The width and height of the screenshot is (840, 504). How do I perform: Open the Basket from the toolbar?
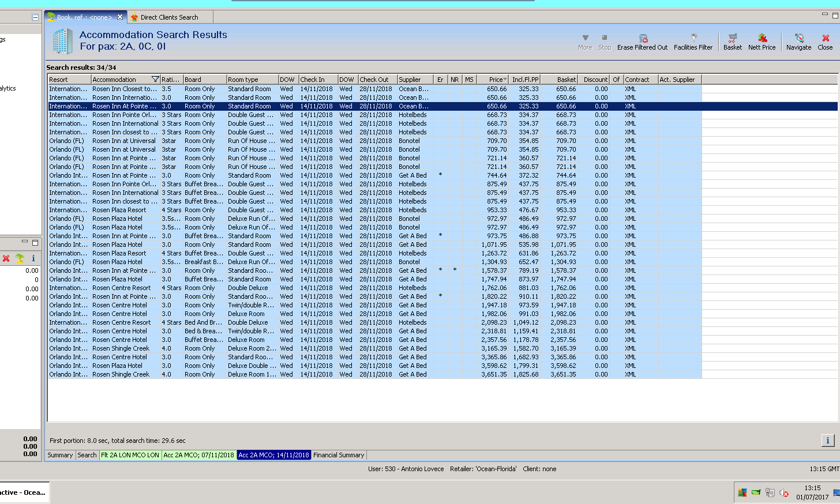732,42
